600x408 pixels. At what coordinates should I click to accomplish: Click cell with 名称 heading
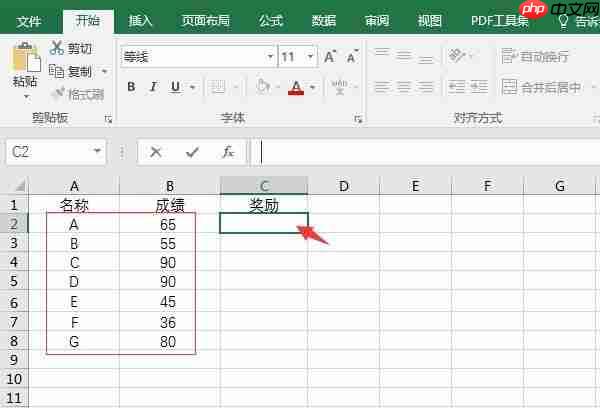[74, 206]
